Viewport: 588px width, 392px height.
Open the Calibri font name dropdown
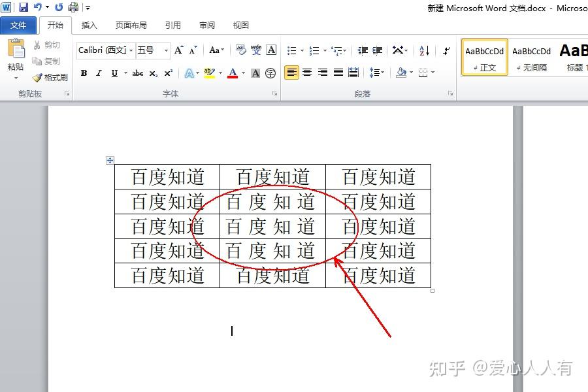(131, 50)
